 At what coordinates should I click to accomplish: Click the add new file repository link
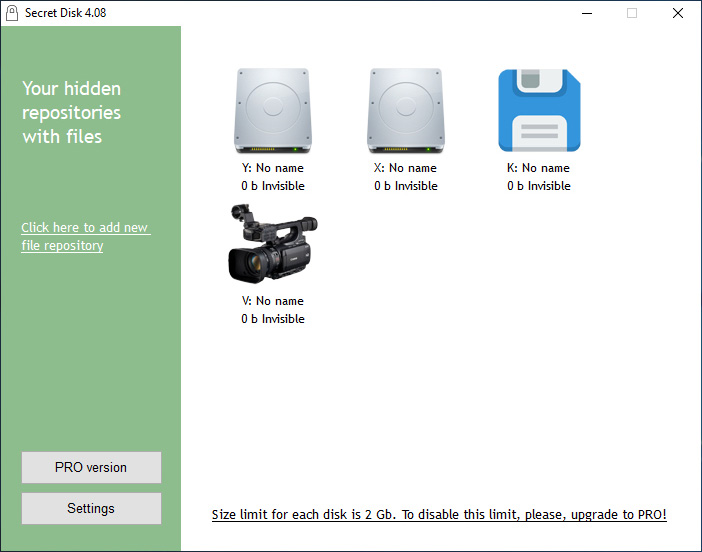tap(85, 237)
